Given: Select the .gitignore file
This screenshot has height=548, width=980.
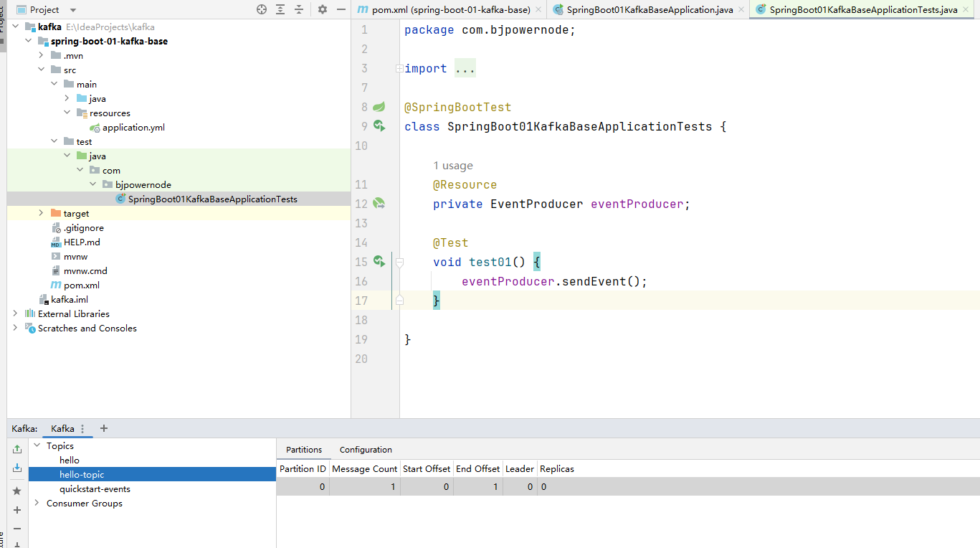Looking at the screenshot, I should pyautogui.click(x=84, y=227).
